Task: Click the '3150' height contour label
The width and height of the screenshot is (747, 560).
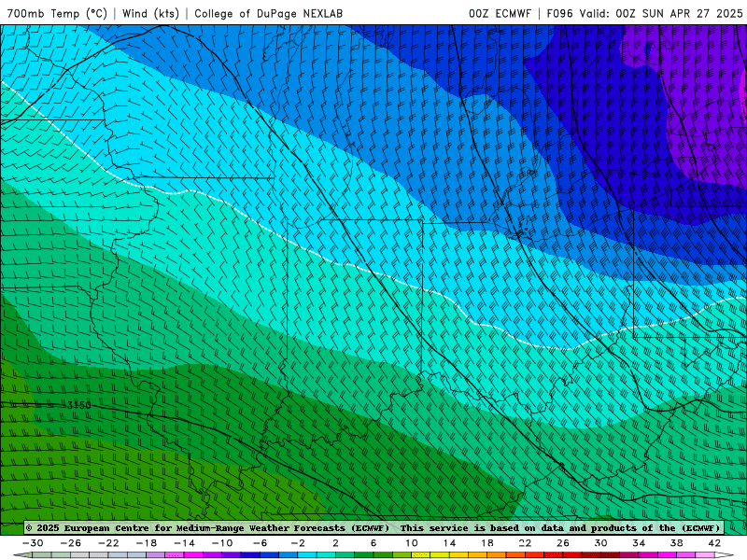Action: tap(78, 405)
